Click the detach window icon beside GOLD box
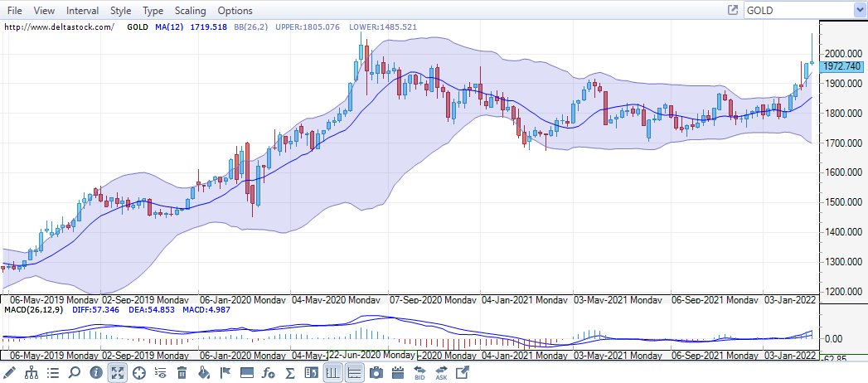Screen dimensions: 868x383 click(x=732, y=10)
